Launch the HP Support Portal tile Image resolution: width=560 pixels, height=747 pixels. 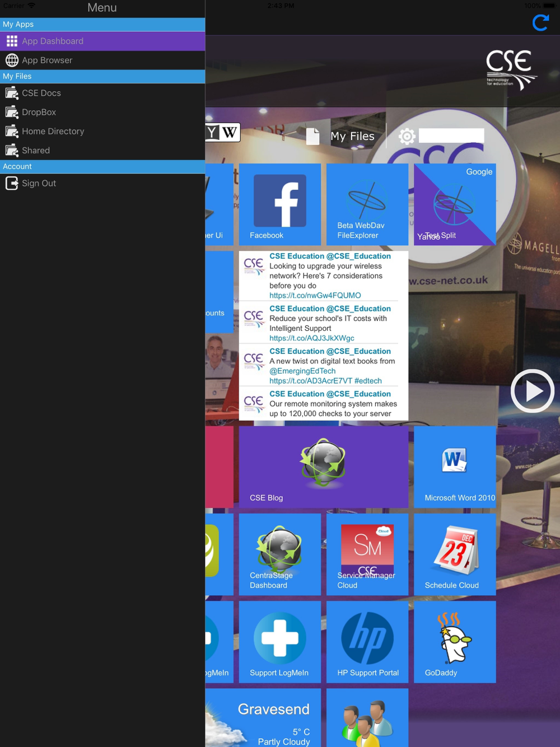367,641
